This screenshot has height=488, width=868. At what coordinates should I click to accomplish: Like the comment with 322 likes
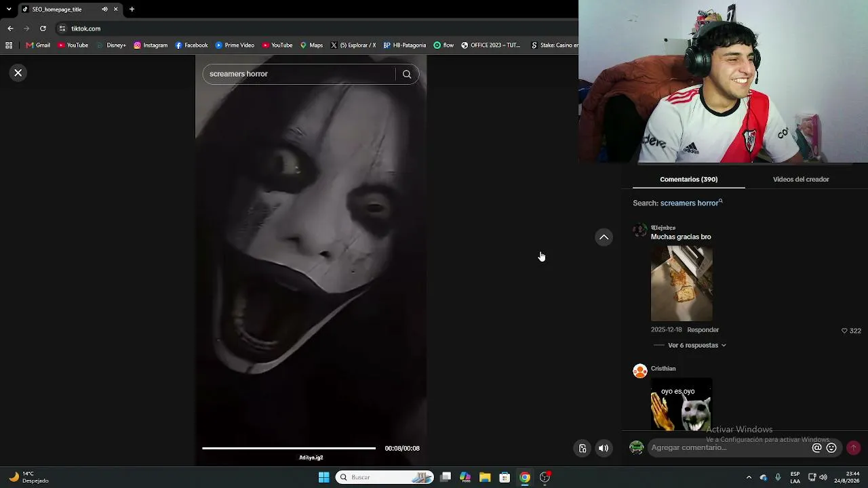pyautogui.click(x=844, y=331)
